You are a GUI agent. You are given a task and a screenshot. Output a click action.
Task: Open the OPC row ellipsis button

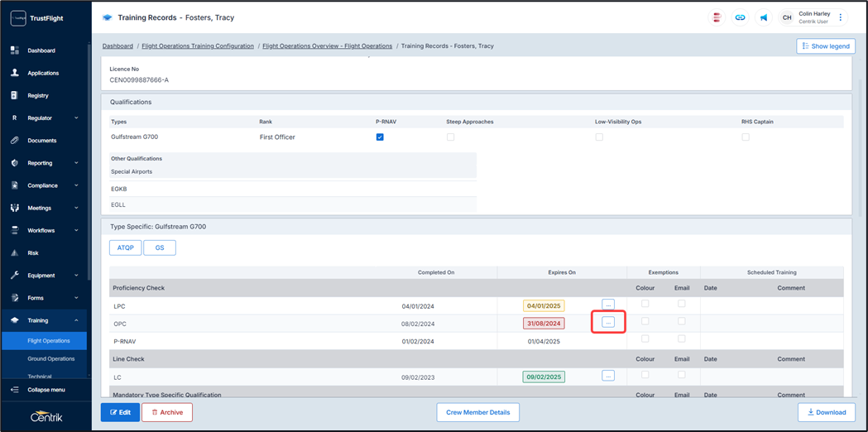(608, 322)
